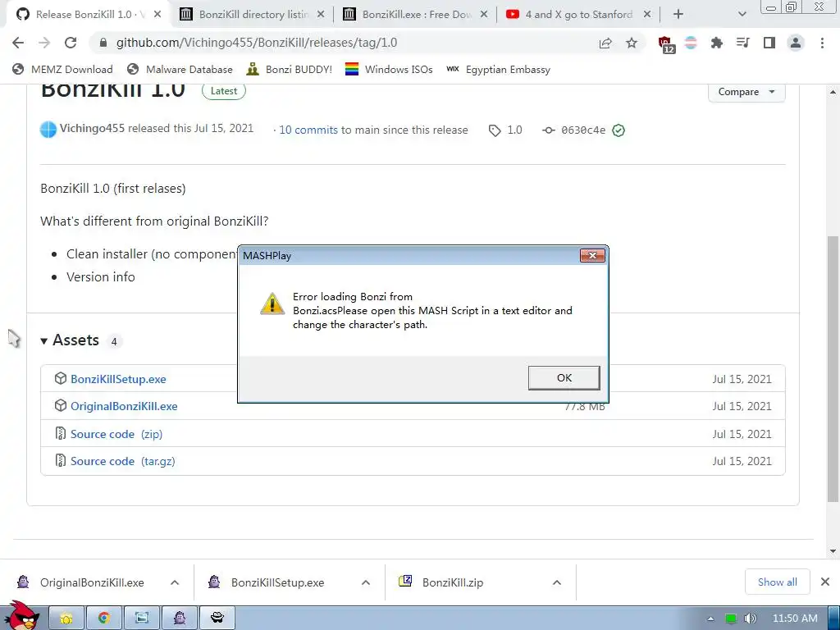This screenshot has width=840, height=630.
Task: Open the Compare dropdown
Action: point(746,92)
